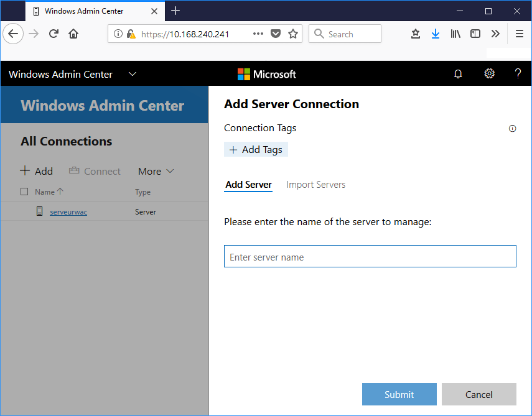Show Connection Tags info tooltip
The image size is (532, 416).
click(x=512, y=129)
